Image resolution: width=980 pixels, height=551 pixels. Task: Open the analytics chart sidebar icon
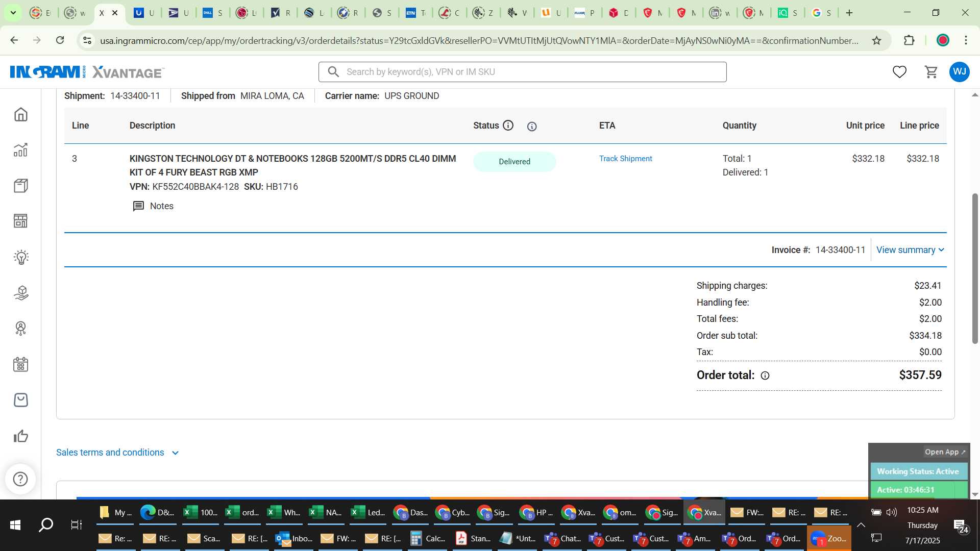click(21, 150)
